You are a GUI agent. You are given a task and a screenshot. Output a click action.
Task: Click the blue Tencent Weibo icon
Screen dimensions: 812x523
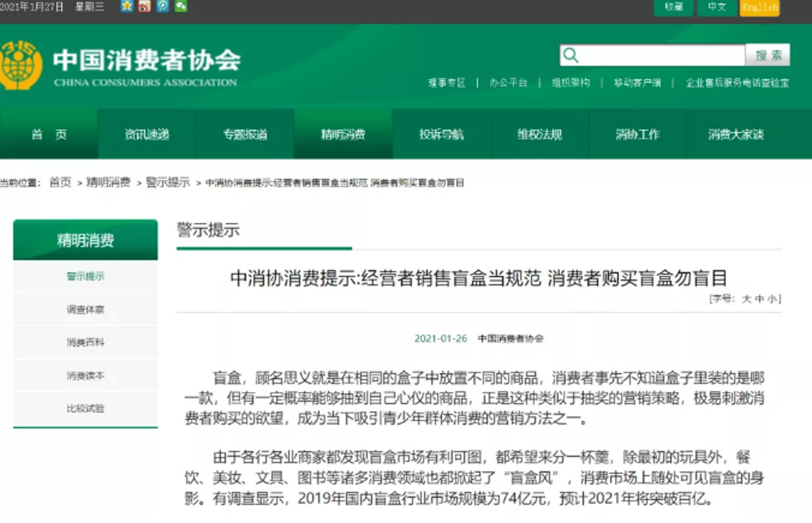click(x=163, y=6)
